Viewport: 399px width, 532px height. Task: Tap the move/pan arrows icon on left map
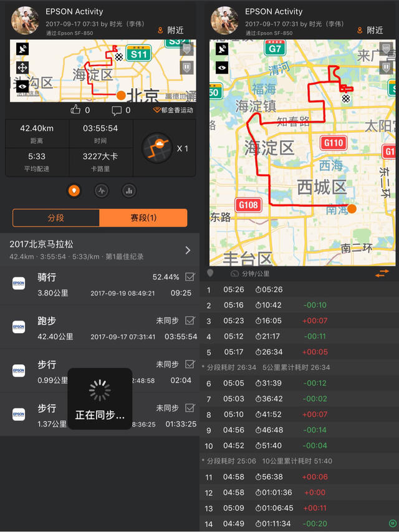[22, 68]
